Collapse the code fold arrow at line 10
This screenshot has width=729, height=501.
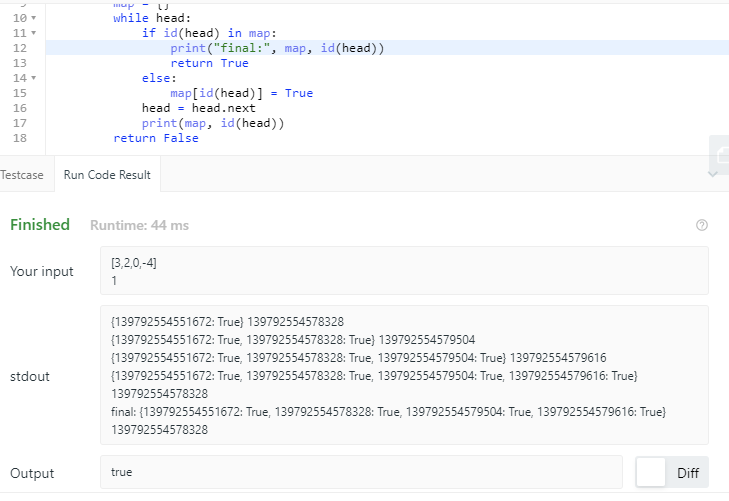click(33, 18)
